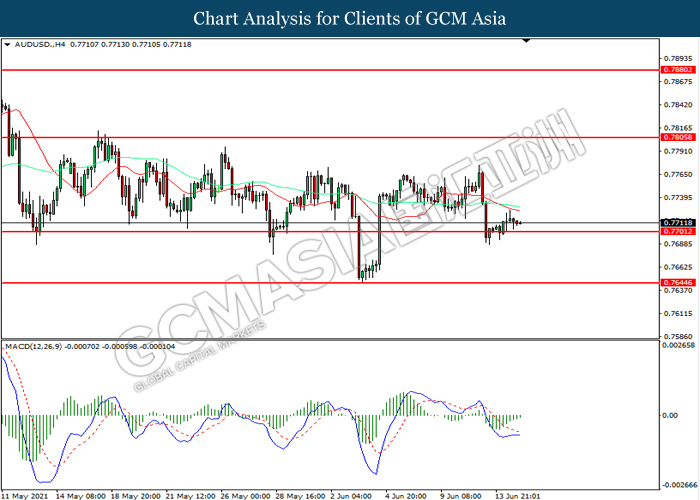Click the 0.77910 price scale value
The height and width of the screenshot is (500, 700).
679,151
